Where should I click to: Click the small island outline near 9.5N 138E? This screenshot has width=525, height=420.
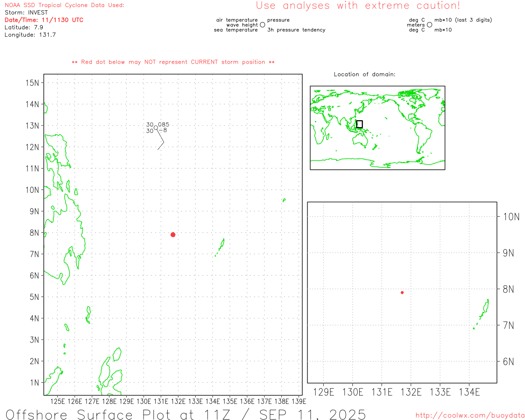(284, 200)
